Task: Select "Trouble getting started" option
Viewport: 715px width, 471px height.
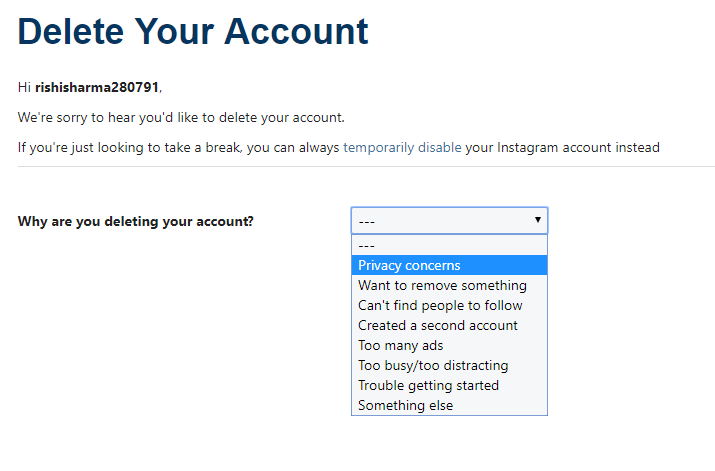Action: (x=428, y=385)
